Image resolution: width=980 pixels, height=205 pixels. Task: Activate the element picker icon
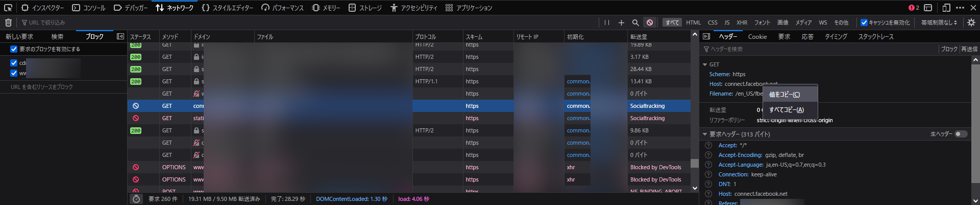coord(8,8)
